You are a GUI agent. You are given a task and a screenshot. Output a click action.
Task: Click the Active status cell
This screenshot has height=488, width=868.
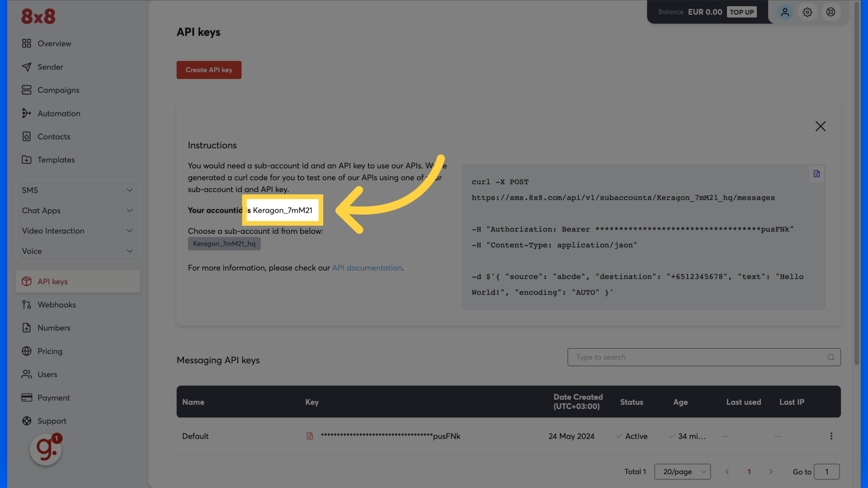632,436
